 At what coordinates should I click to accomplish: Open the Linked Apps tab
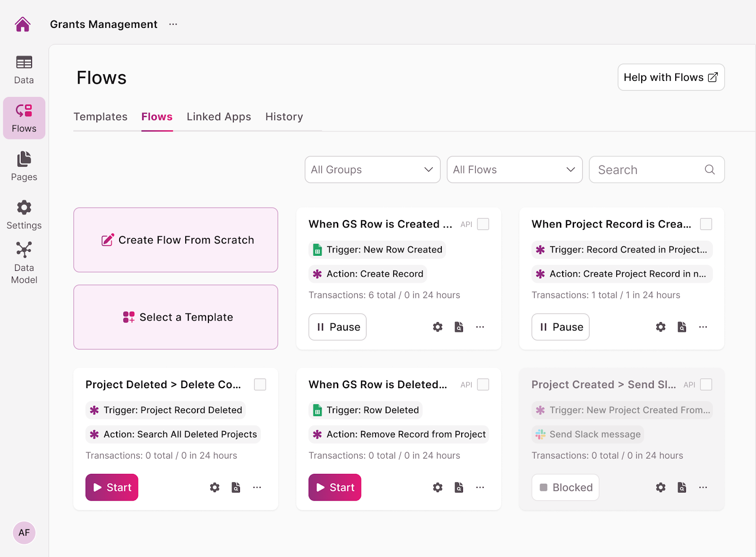tap(219, 117)
